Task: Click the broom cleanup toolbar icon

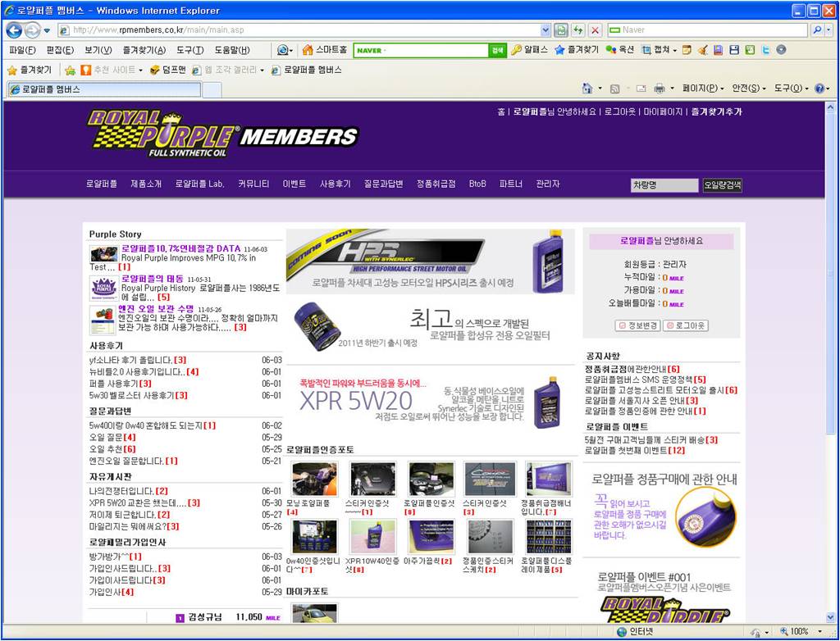Action: coord(702,50)
